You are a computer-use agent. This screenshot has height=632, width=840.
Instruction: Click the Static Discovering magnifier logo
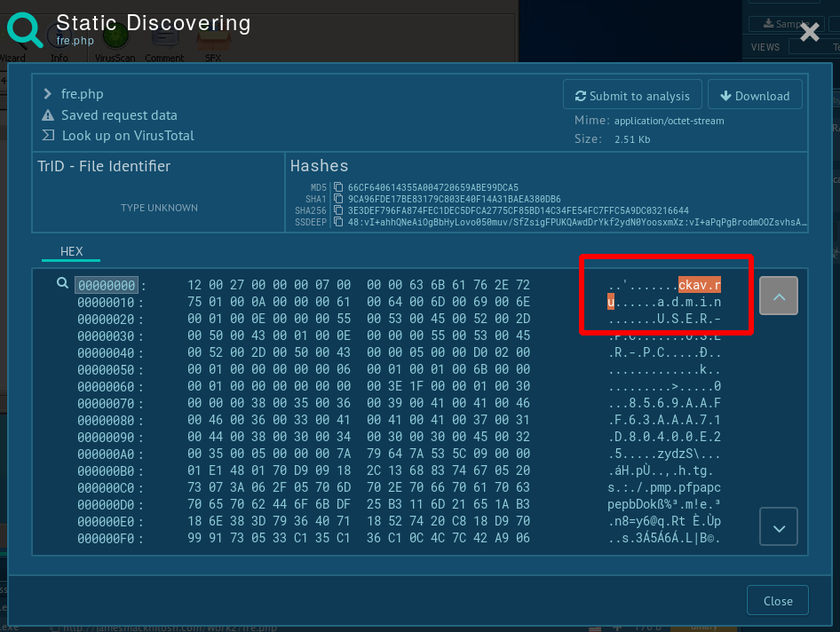click(25, 31)
